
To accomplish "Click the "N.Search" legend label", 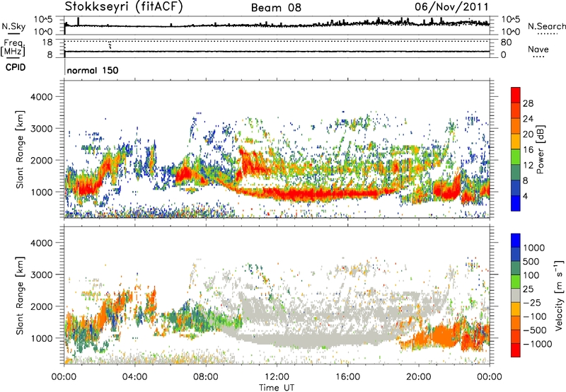I will point(546,26).
